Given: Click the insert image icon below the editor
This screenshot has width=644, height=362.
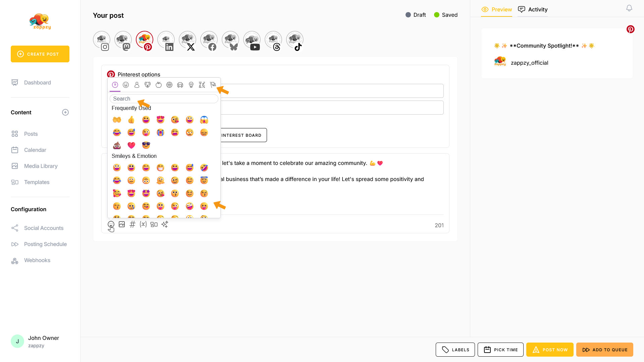Looking at the screenshot, I should (122, 225).
